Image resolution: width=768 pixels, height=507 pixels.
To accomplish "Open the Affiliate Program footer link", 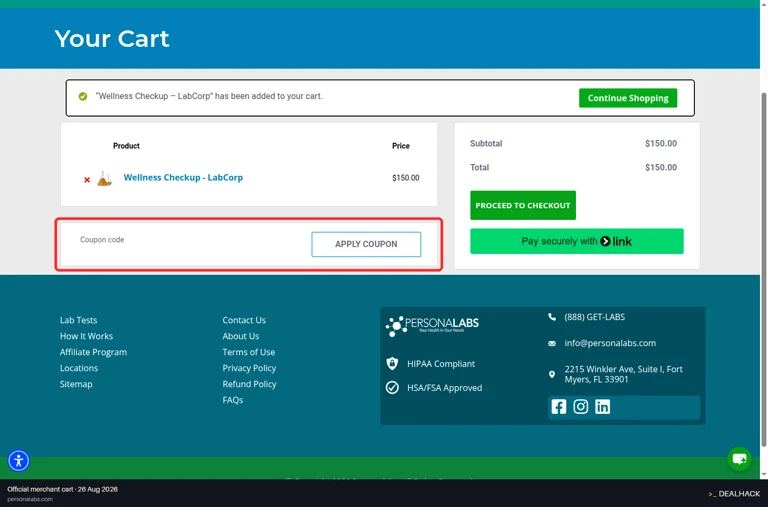I will pyautogui.click(x=93, y=352).
